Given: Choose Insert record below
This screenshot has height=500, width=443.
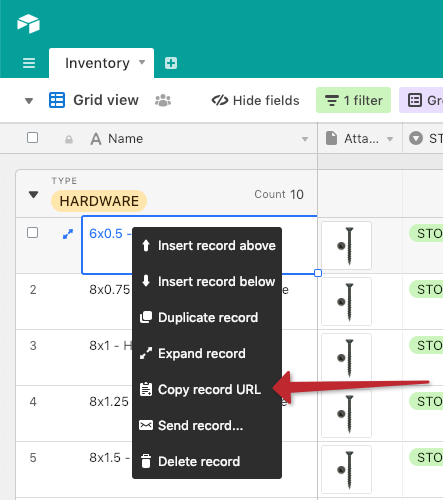Looking at the screenshot, I should pyautogui.click(x=207, y=282).
